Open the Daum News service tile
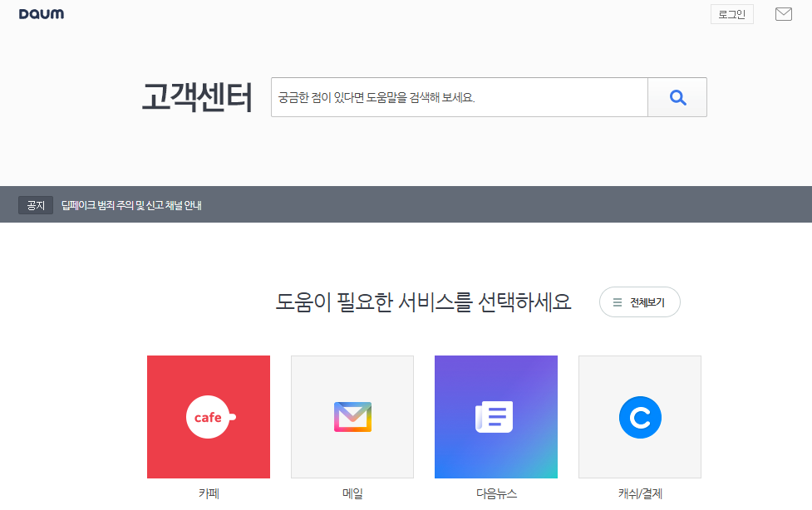The height and width of the screenshot is (510, 812). click(x=496, y=417)
